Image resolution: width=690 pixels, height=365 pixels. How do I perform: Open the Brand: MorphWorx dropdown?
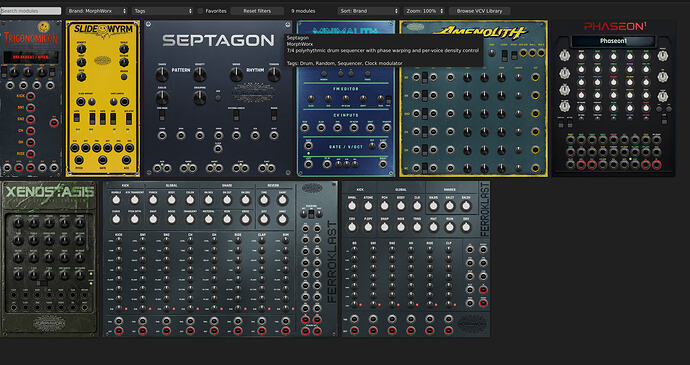click(x=97, y=11)
